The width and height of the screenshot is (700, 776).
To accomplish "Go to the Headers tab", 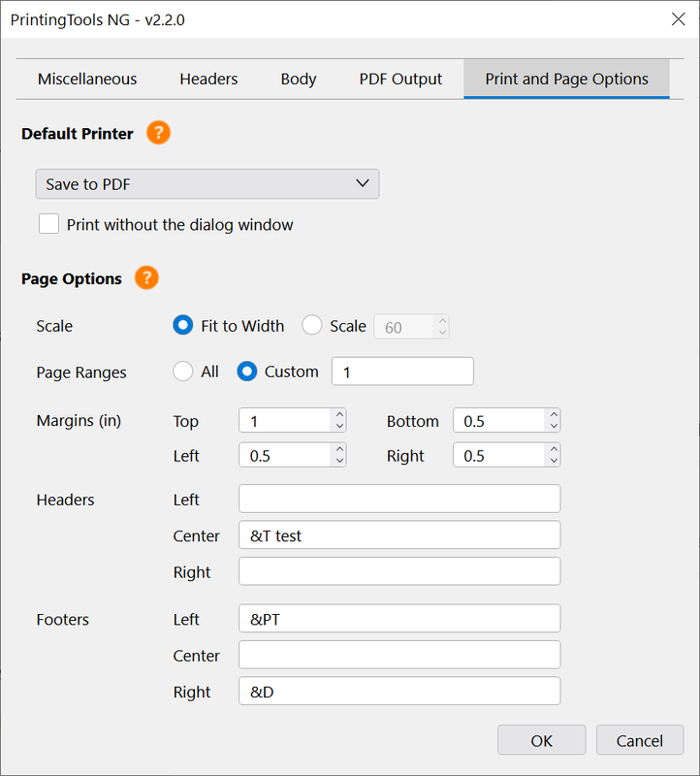I will click(x=208, y=80).
